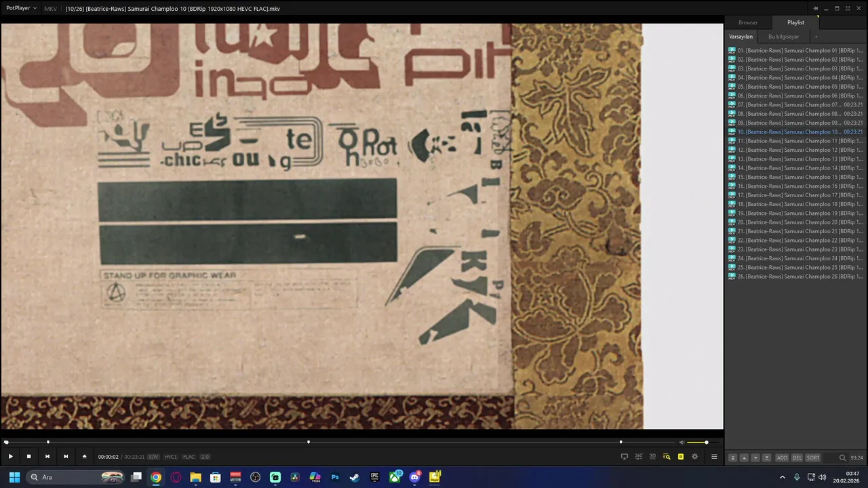The height and width of the screenshot is (488, 868).
Task: Select Samurai Champloo 15 in playlist
Action: click(795, 177)
